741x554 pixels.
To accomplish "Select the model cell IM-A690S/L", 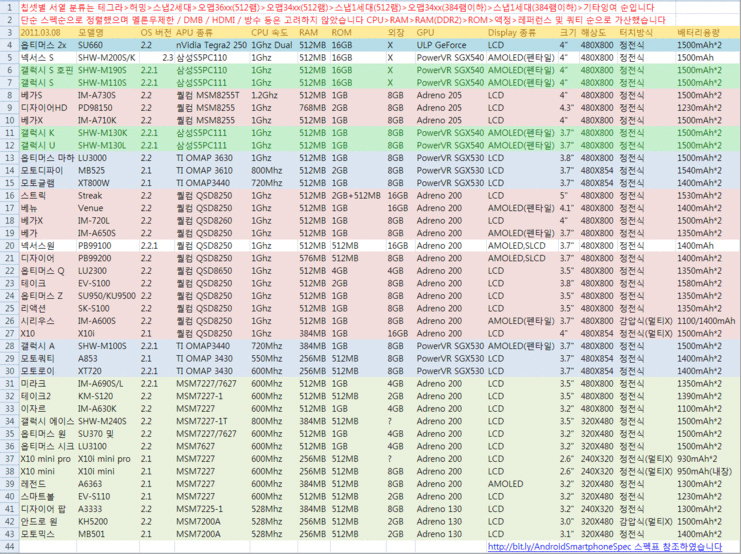I will [100, 383].
